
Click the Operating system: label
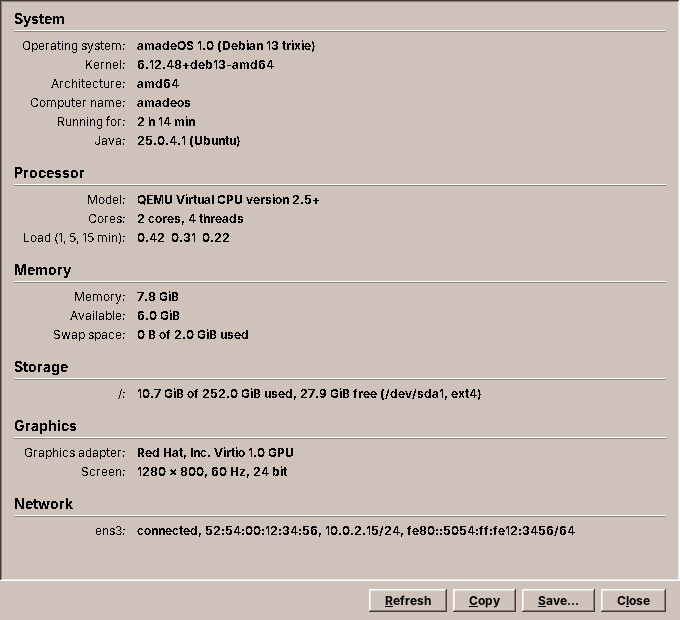(x=74, y=46)
